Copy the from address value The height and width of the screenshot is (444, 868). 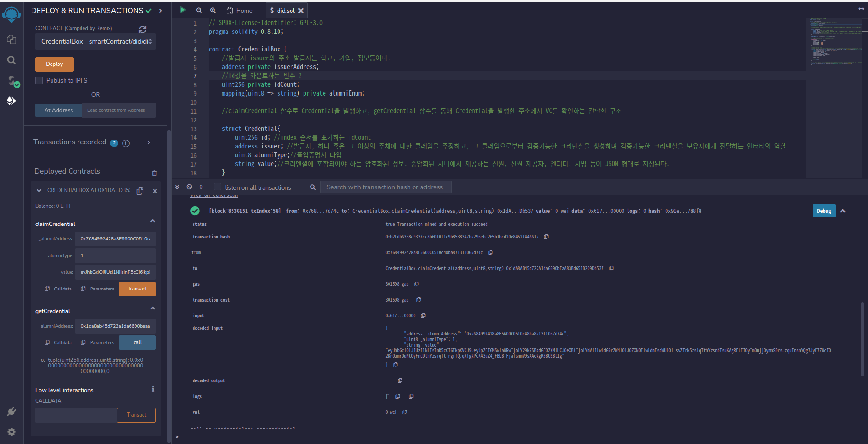(x=491, y=252)
